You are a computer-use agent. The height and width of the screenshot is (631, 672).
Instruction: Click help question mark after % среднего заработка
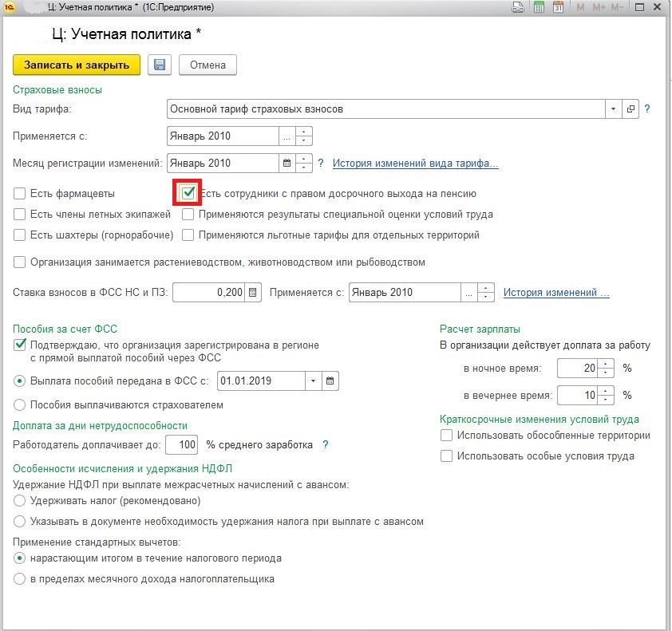pyautogui.click(x=326, y=444)
